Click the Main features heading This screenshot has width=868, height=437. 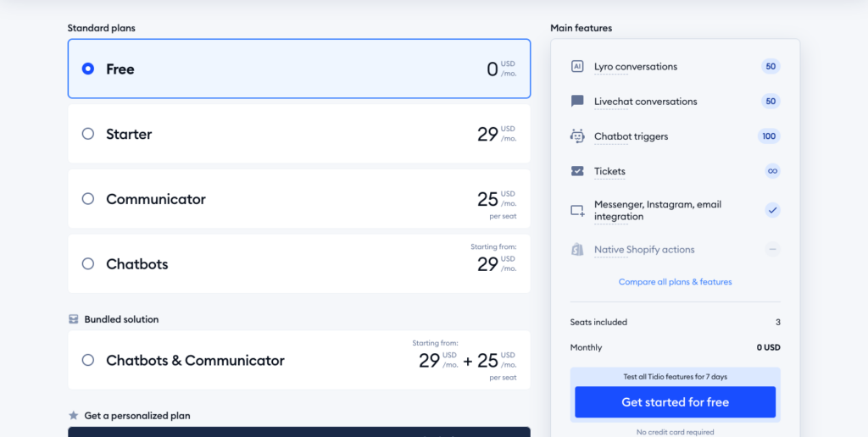click(581, 28)
